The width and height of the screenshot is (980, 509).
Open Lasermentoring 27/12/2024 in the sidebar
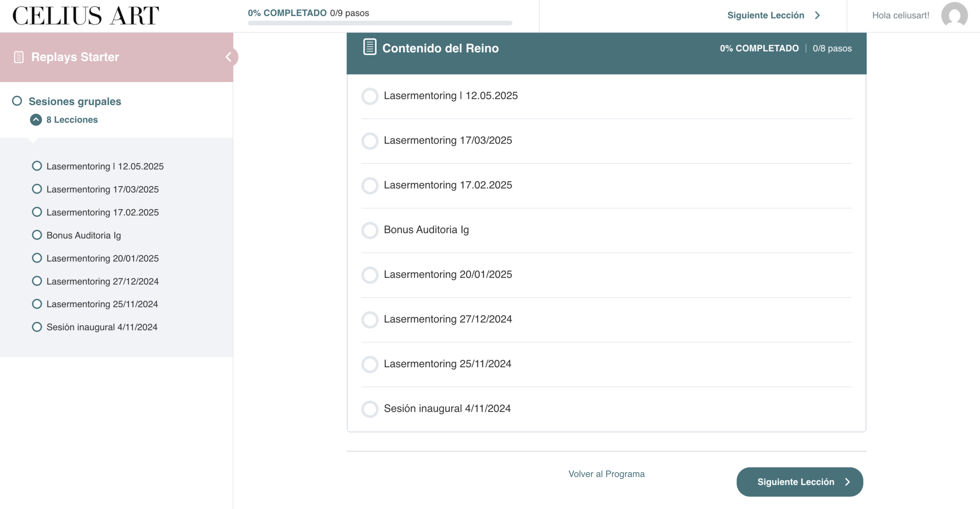(102, 281)
